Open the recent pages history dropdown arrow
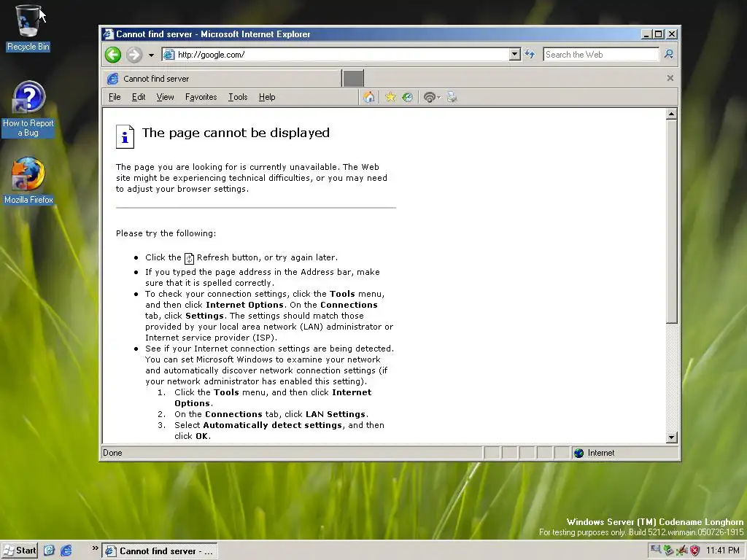The image size is (747, 560). (151, 55)
